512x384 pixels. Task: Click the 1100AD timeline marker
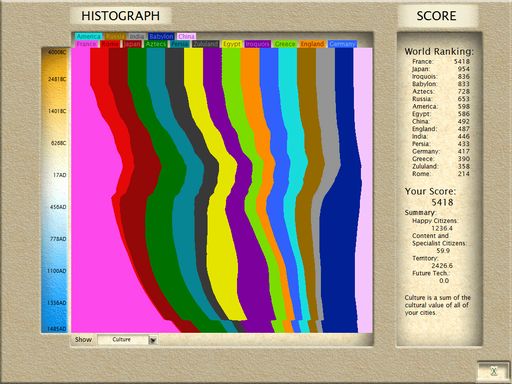57,271
